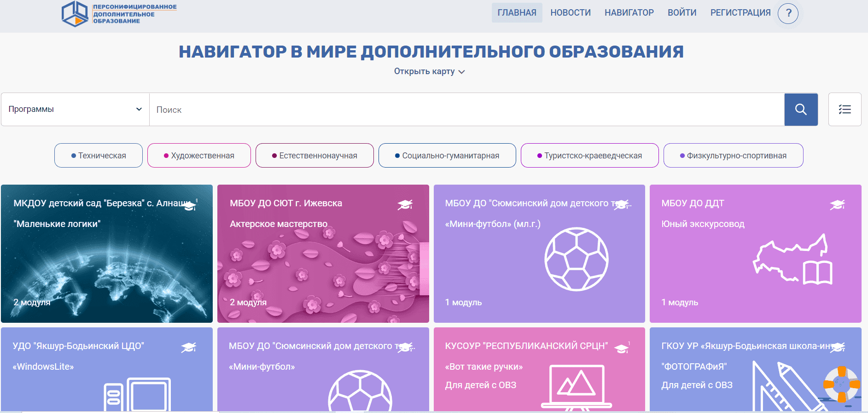Open the НОВОСТИ menu item
868x413 pixels.
click(x=571, y=13)
